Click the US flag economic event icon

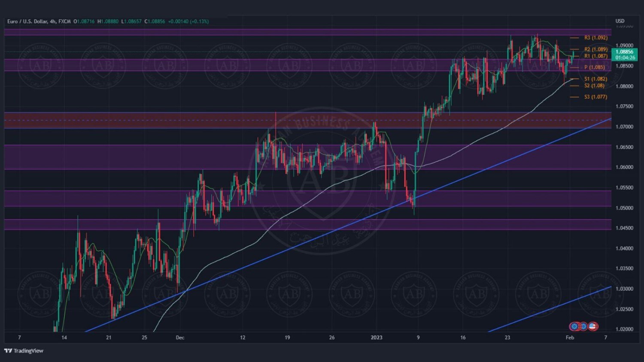[x=593, y=326]
